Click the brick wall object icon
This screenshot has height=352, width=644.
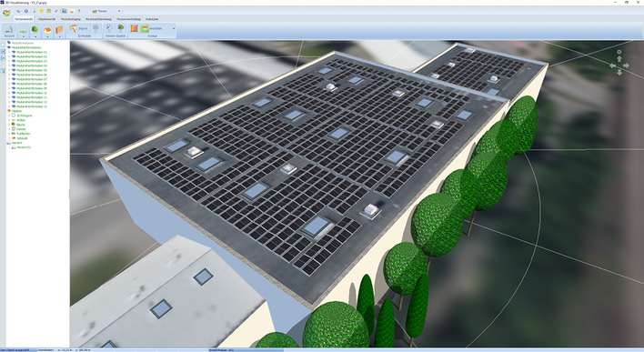pyautogui.click(x=59, y=30)
